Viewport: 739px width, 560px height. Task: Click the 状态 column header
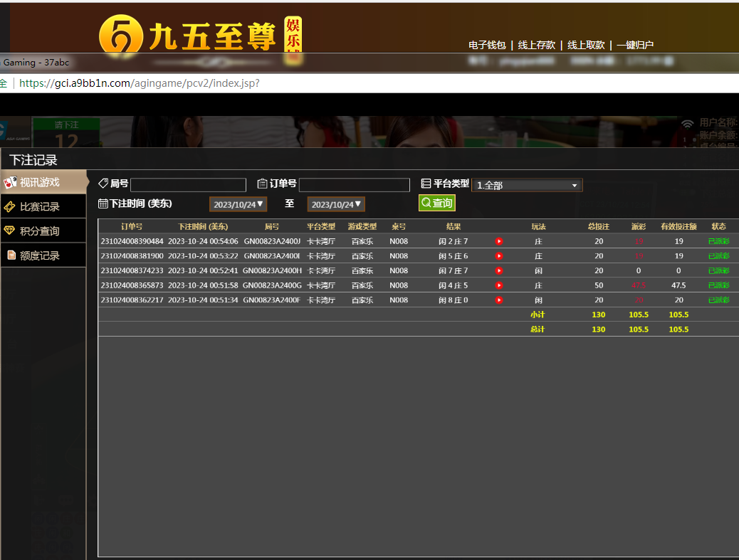719,226
